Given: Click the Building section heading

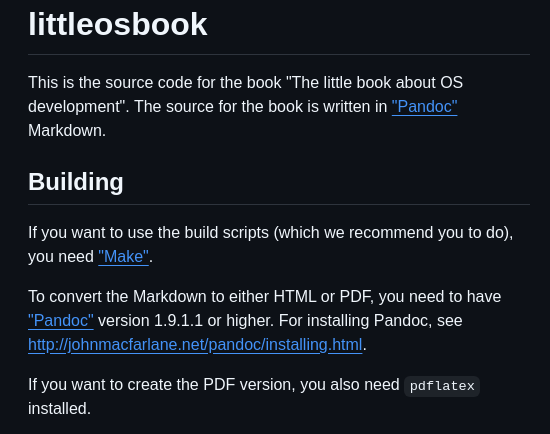Looking at the screenshot, I should coord(76,182).
